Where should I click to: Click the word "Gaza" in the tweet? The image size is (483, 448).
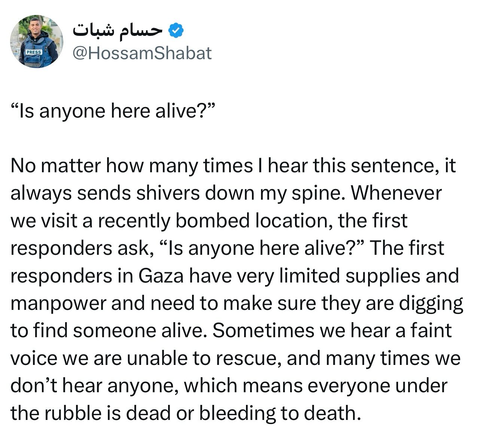[x=161, y=276]
